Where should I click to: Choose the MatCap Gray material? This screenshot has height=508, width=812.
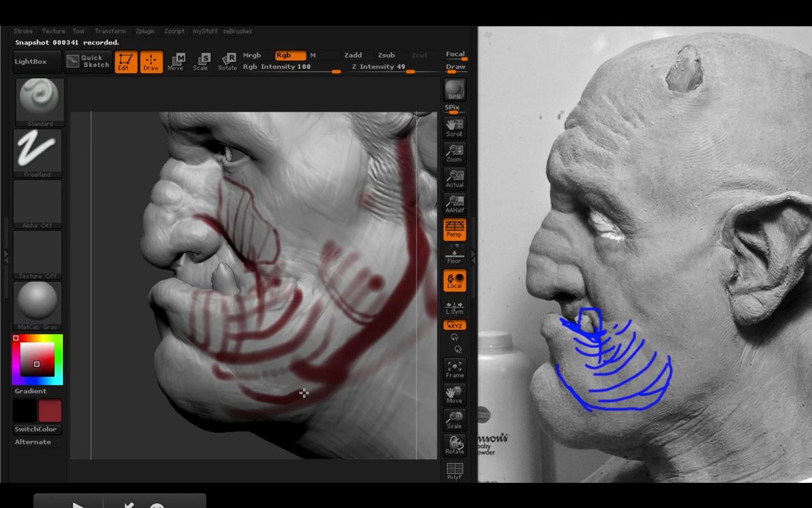(x=38, y=306)
